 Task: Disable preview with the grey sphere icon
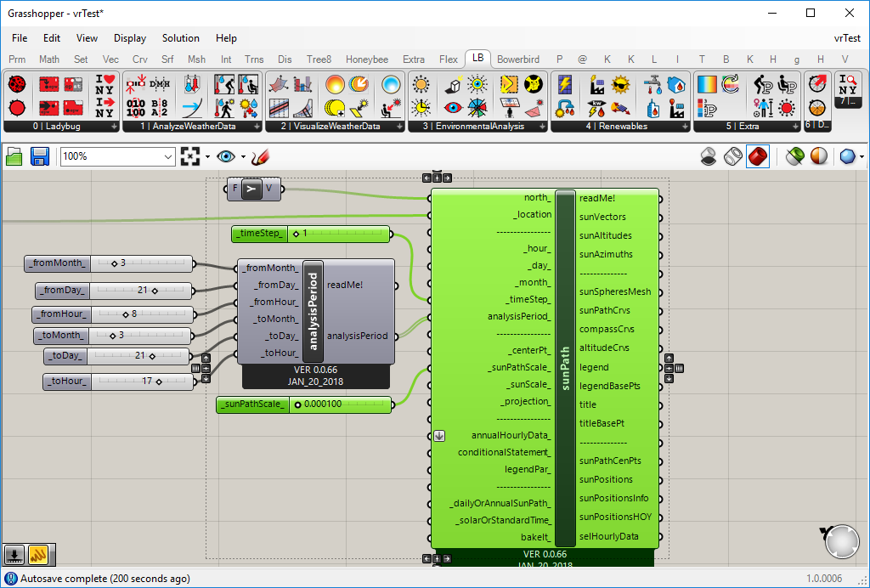click(x=708, y=157)
